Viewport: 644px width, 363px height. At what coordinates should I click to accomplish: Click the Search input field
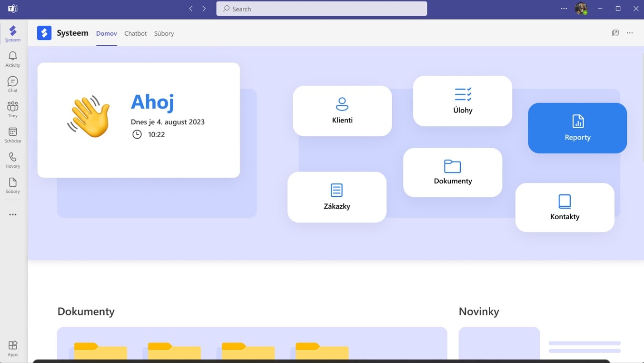click(x=322, y=9)
